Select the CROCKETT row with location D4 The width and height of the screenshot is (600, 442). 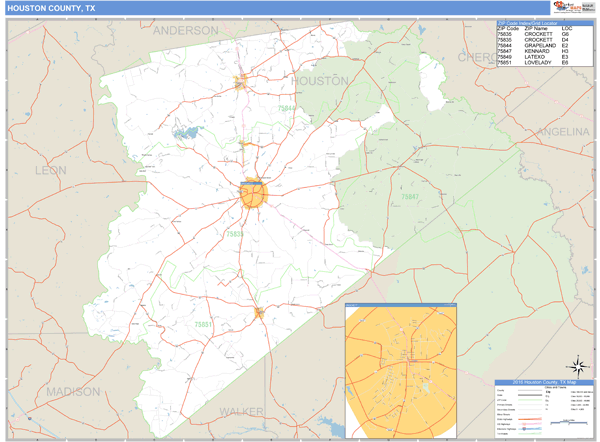tap(545, 40)
